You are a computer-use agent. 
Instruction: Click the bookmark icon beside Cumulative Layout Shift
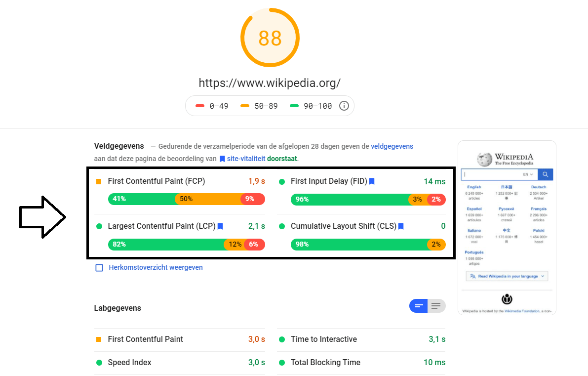coord(401,226)
